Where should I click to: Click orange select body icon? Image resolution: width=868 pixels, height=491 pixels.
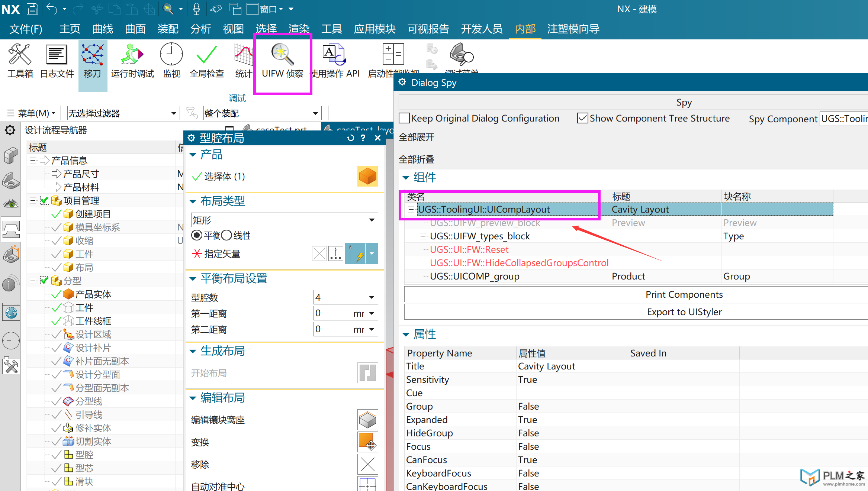[x=367, y=176]
